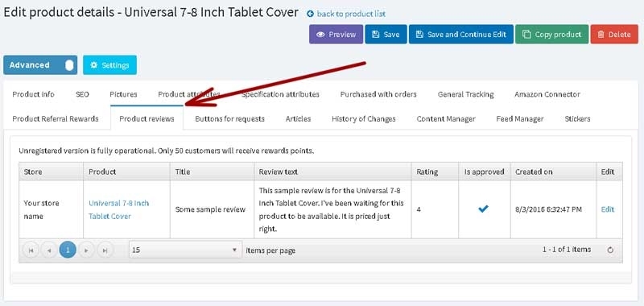Open the General Tracking tab

point(465,94)
